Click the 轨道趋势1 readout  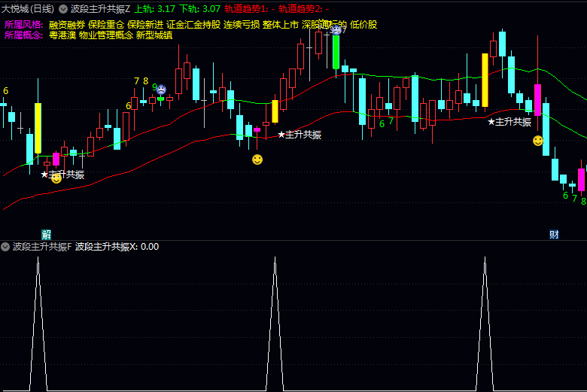point(250,9)
